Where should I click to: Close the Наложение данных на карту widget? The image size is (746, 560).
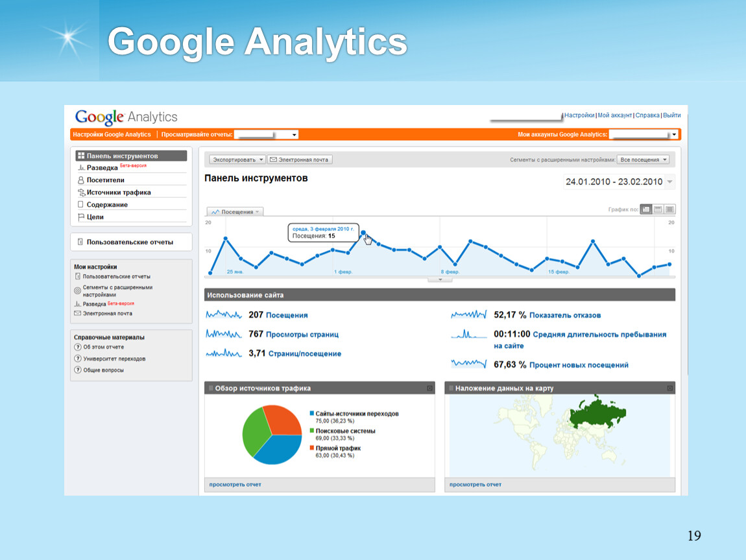670,388
